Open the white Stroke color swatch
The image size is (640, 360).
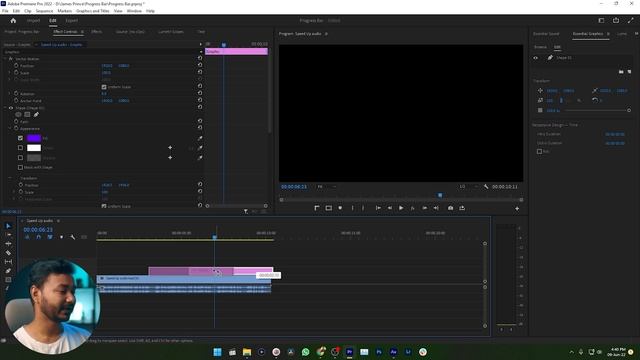pos(34,148)
